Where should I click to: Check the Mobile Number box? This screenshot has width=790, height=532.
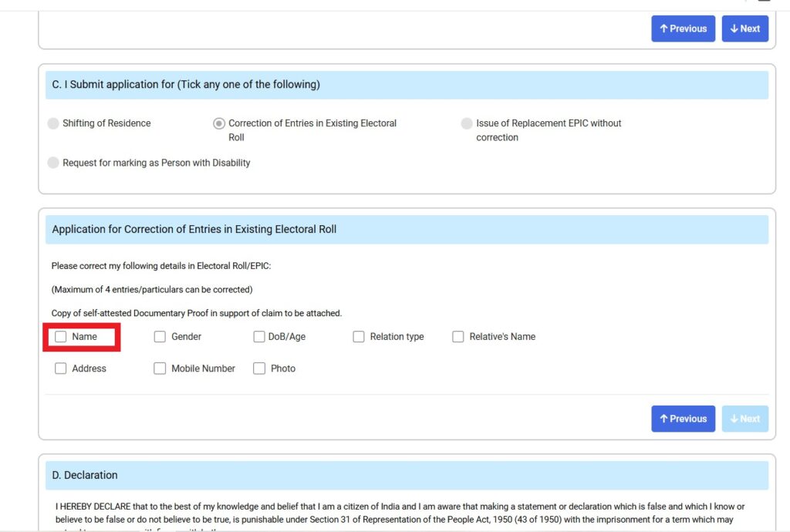tap(160, 369)
